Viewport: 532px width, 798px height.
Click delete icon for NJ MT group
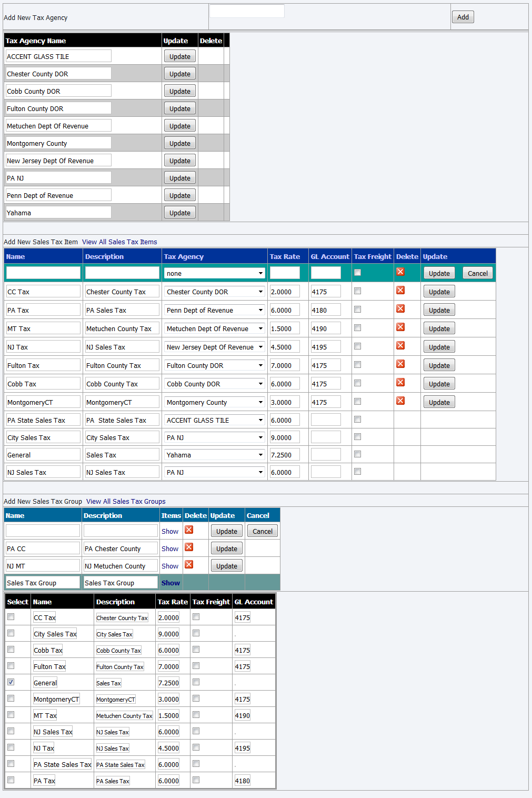click(189, 565)
